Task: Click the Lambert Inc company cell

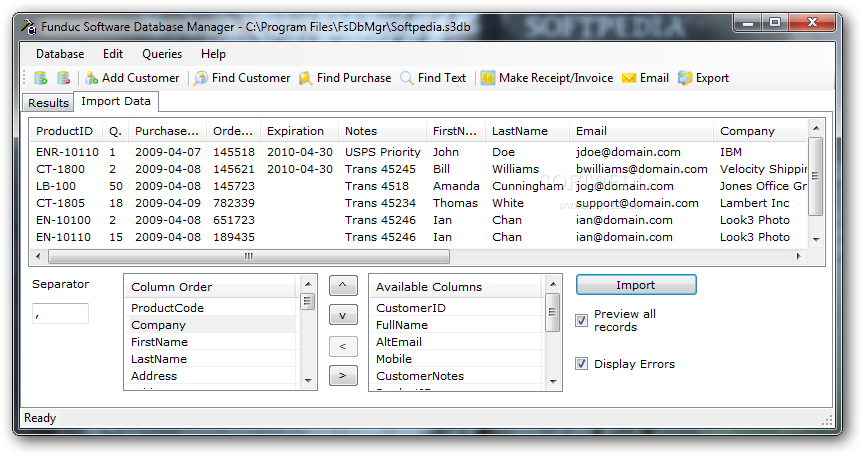Action: coord(755,203)
